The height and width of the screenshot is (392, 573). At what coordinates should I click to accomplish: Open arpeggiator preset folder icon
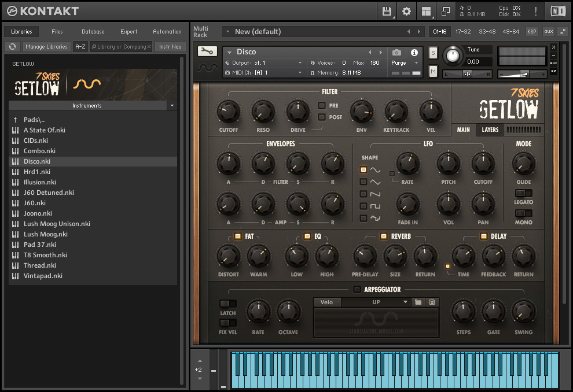coord(418,302)
